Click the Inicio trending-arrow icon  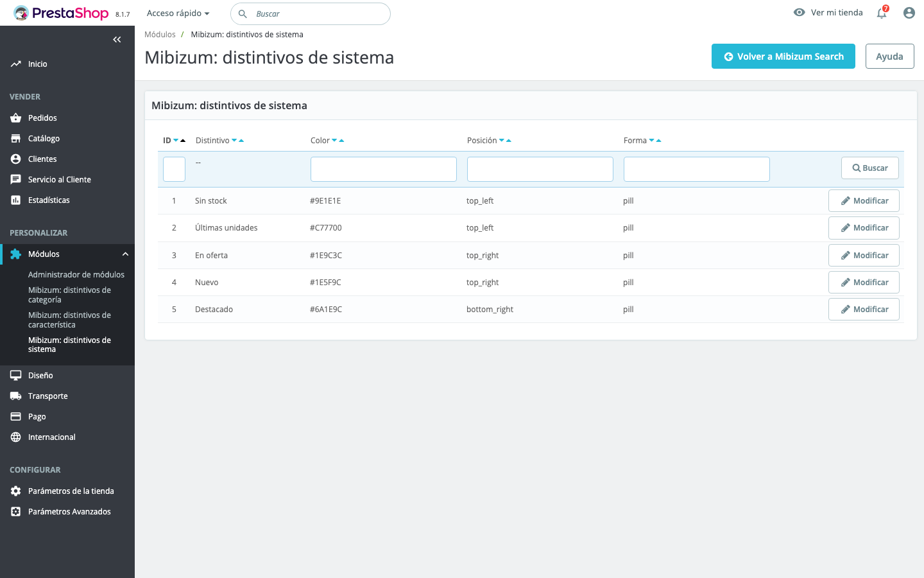(16, 64)
